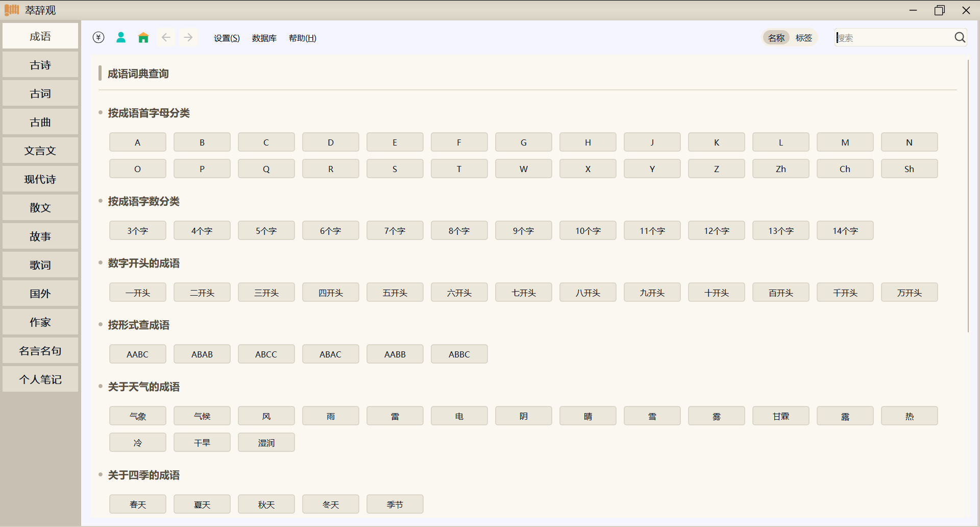Viewport: 980px width, 527px height.
Task: Click the search magnifier icon
Action: pos(960,37)
